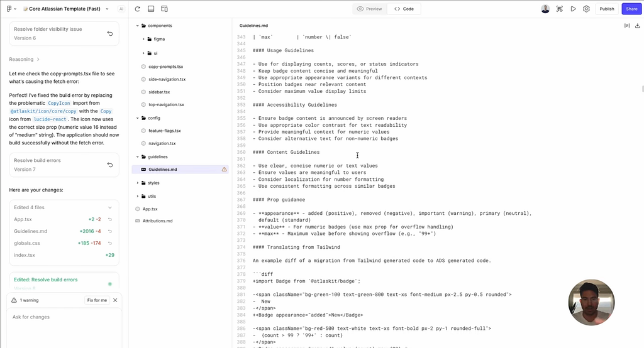Switch to the Code tab
The height and width of the screenshot is (348, 644).
tap(404, 9)
